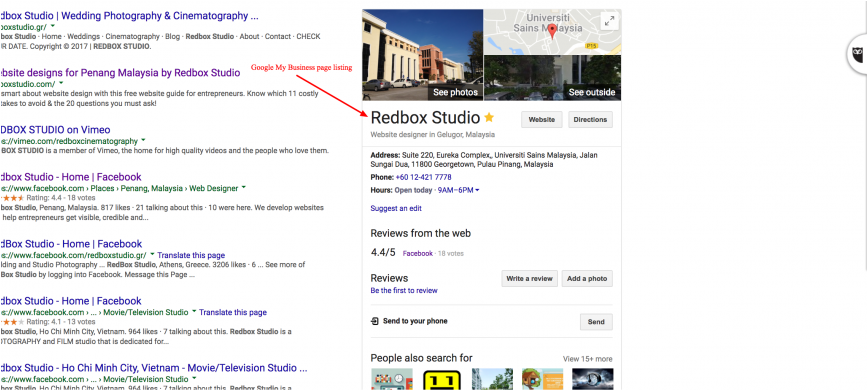867x390 pixels.
Task: Click the Send to your phone icon
Action: coord(375,321)
